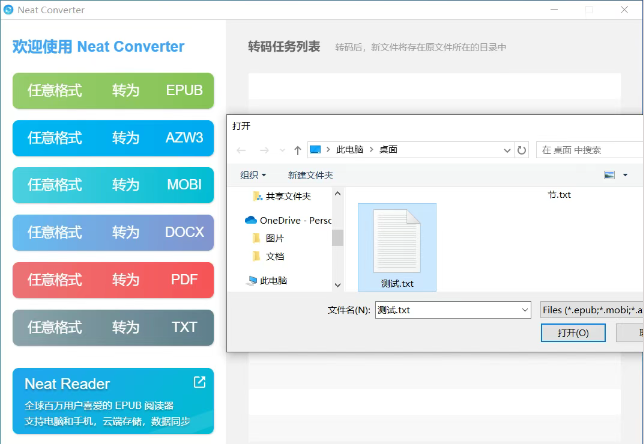Select 文档 in navigation tree
Viewport: 644px width, 444px height.
point(275,256)
